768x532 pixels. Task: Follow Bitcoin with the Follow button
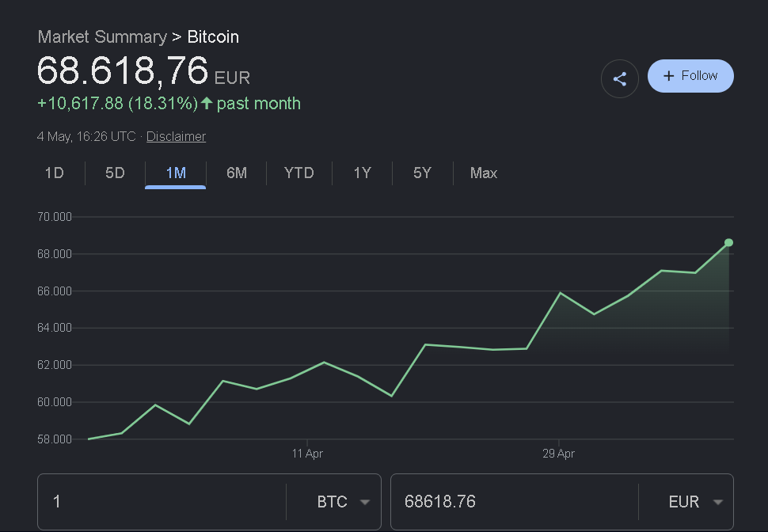tap(690, 76)
